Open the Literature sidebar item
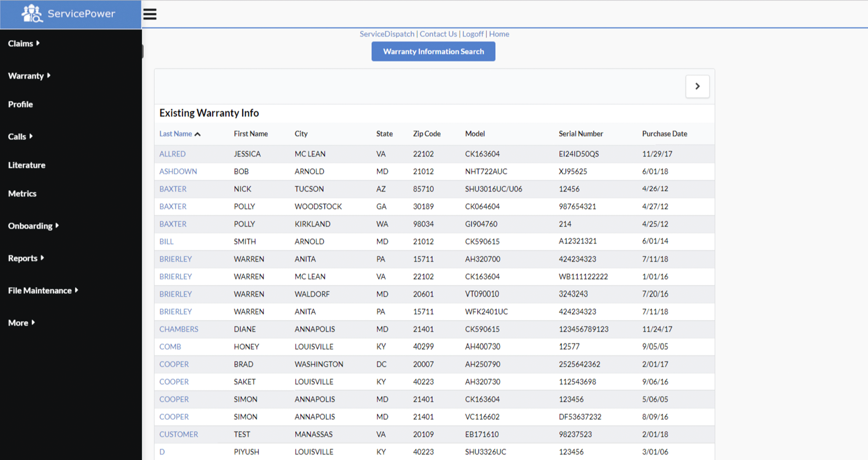The image size is (868, 460). coord(27,165)
